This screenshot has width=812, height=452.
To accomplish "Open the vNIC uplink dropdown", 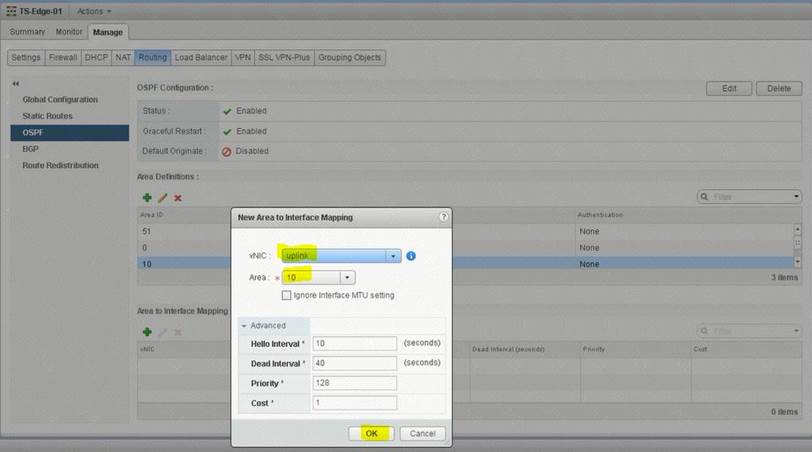I will pos(394,256).
